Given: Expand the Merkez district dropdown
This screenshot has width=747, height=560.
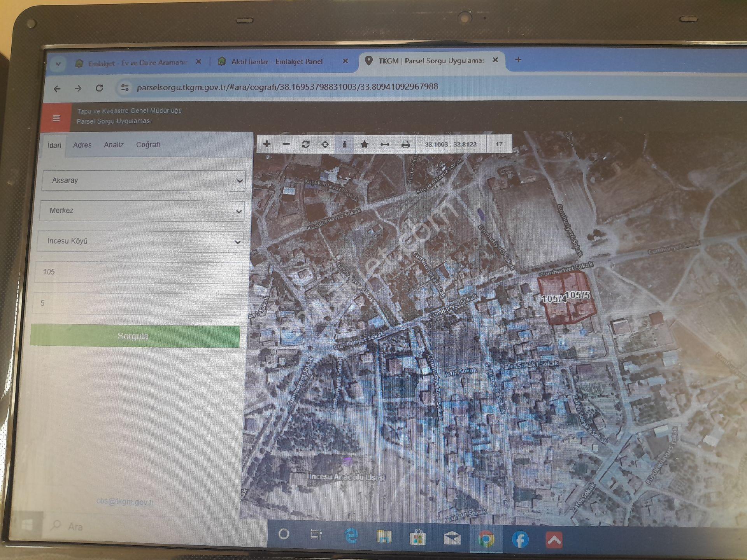Looking at the screenshot, I should pyautogui.click(x=142, y=211).
